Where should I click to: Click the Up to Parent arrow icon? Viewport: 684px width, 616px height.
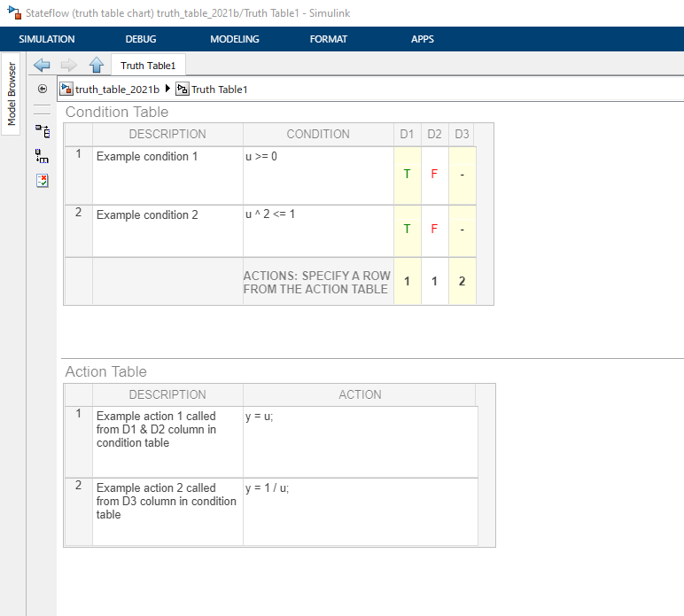coord(97,65)
